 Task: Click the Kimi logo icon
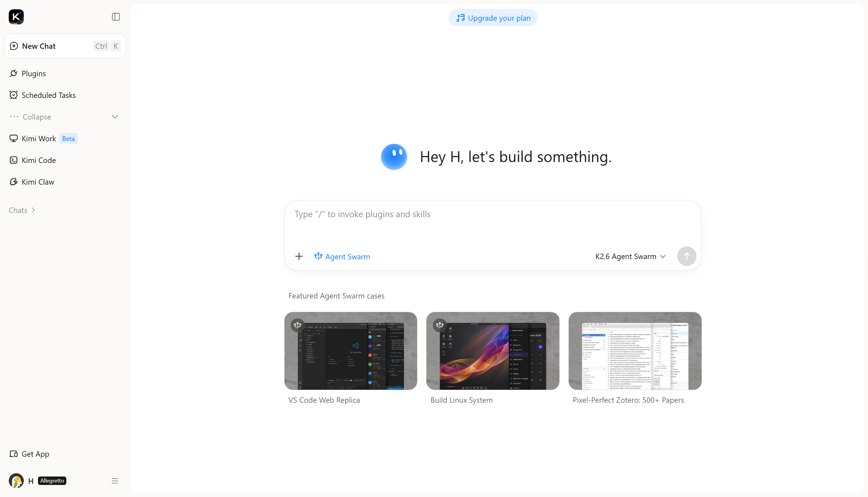tap(16, 17)
